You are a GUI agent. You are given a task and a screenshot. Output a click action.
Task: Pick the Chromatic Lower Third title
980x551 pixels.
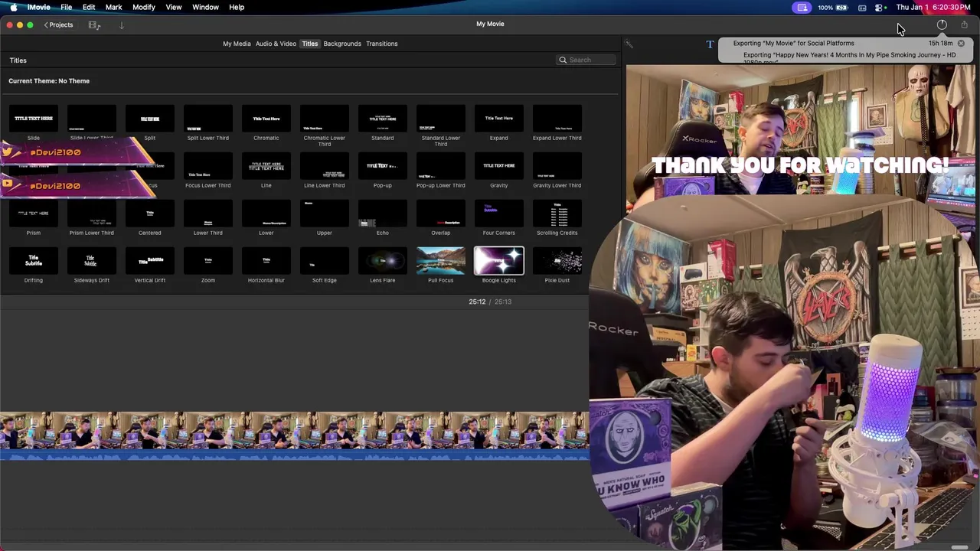click(x=325, y=119)
